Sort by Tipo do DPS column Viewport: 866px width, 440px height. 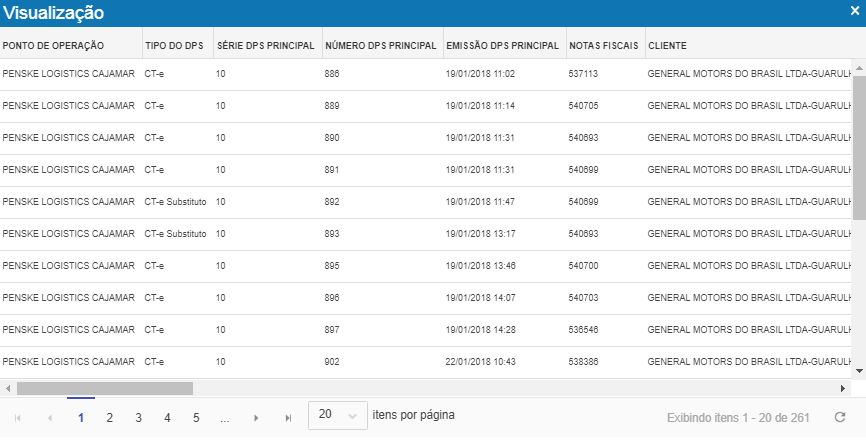click(x=174, y=46)
